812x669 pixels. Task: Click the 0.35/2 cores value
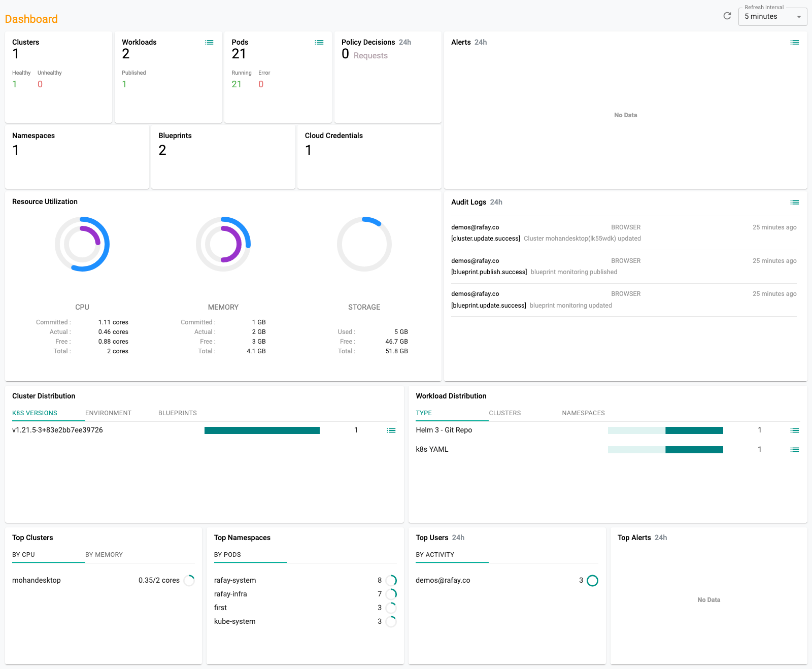coord(159,580)
